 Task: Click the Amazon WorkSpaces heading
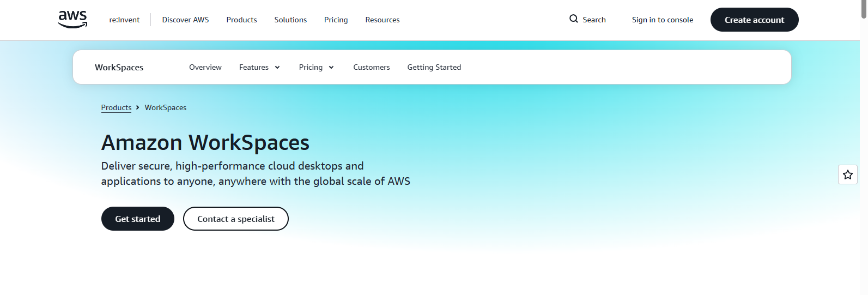coord(205,143)
